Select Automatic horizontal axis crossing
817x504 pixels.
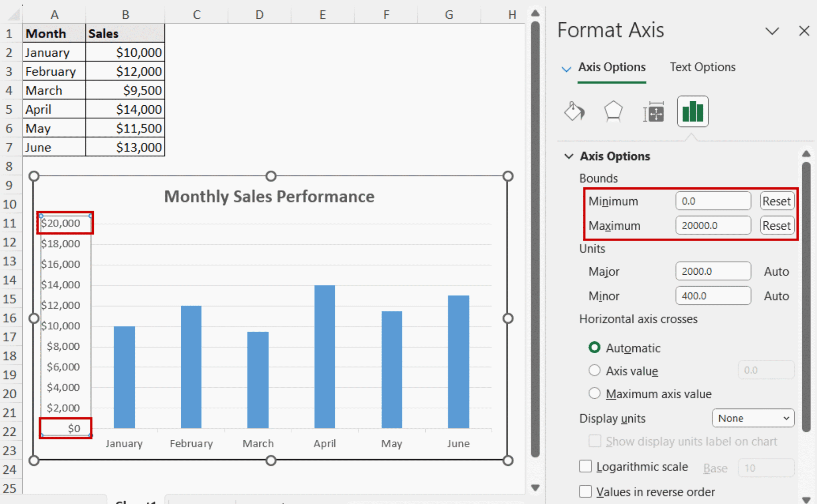point(594,348)
